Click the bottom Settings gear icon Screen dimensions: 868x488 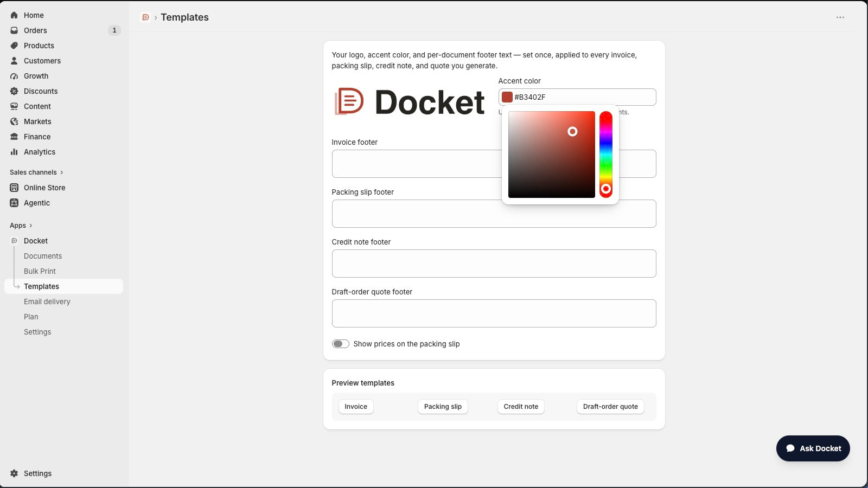point(14,473)
